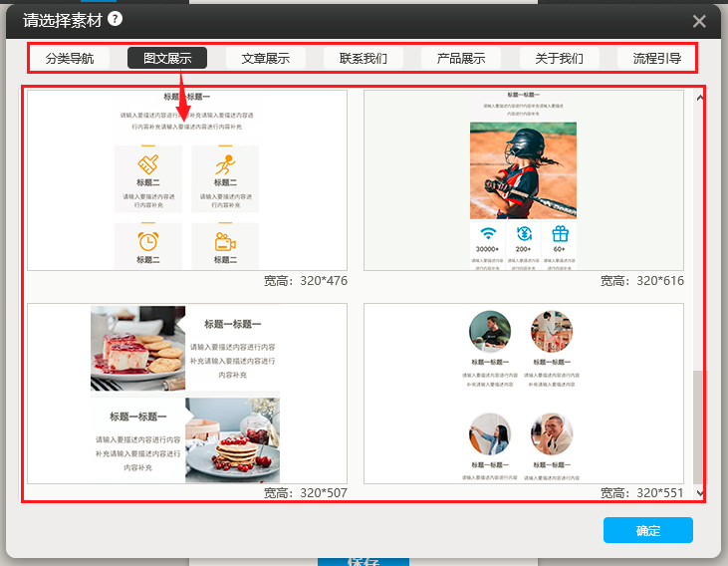Image resolution: width=728 pixels, height=566 pixels.
Task: Click the orange video camera icon
Action: pyautogui.click(x=225, y=241)
